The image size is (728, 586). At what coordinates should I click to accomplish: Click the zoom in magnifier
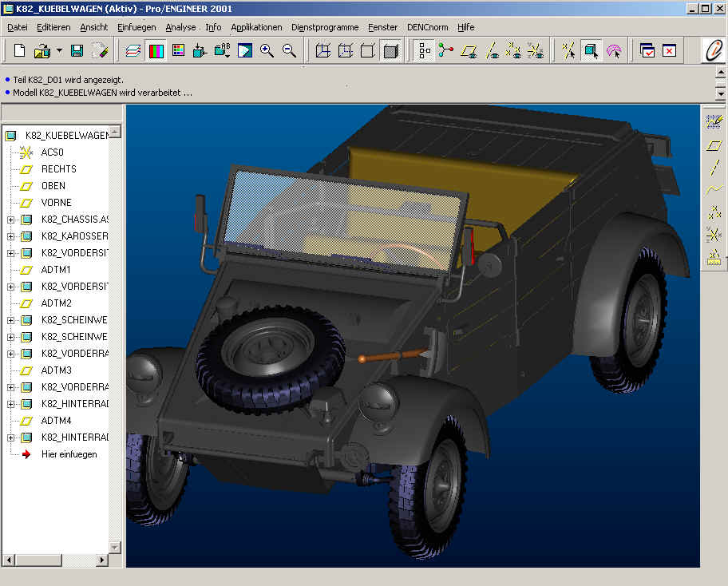267,50
